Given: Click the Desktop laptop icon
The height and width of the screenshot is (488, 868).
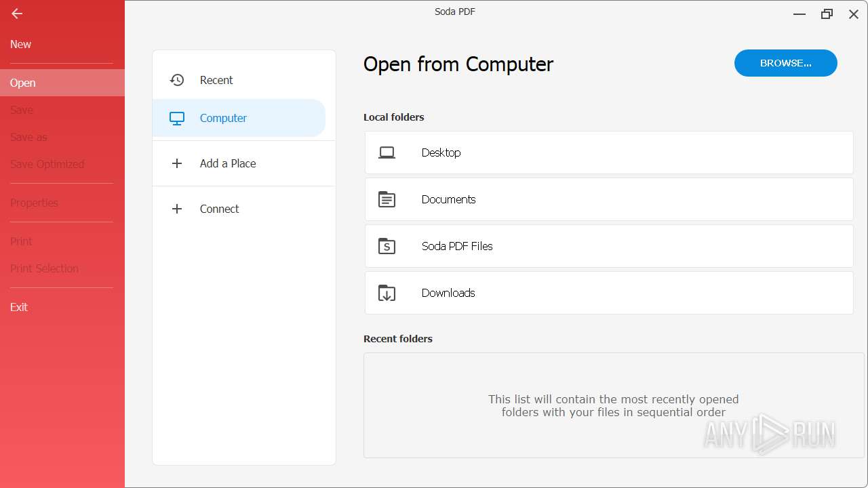Looking at the screenshot, I should point(387,152).
